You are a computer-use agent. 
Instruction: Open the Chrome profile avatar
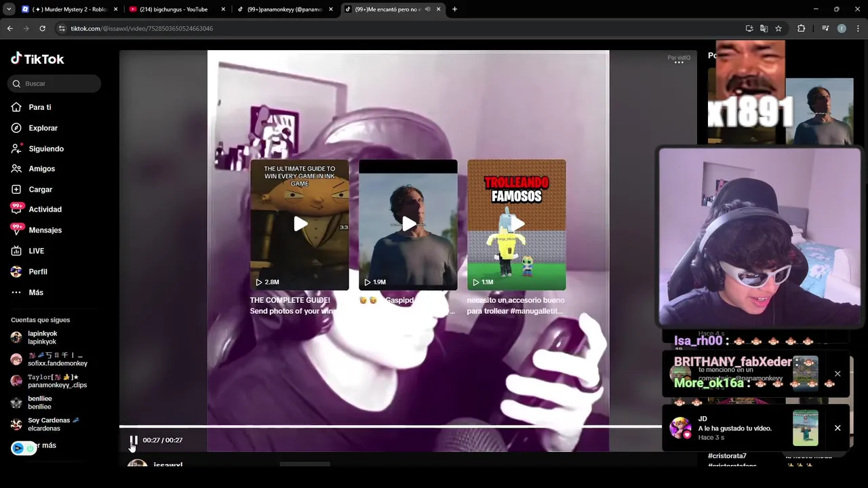tap(842, 28)
